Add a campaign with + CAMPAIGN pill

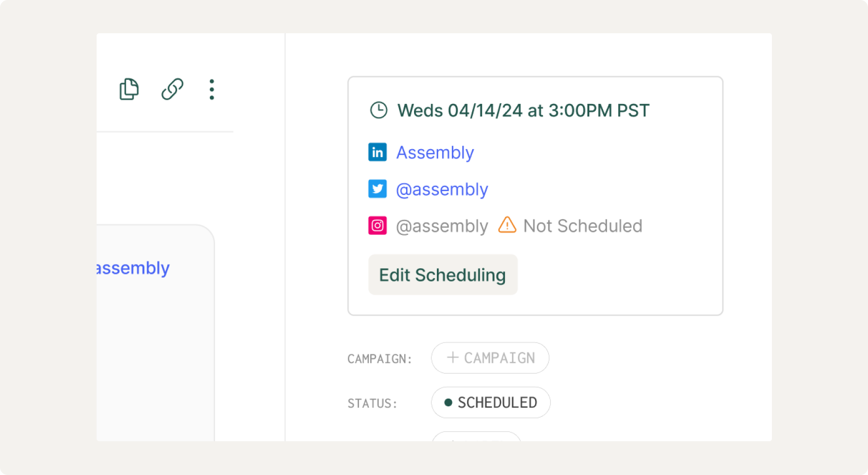click(490, 358)
